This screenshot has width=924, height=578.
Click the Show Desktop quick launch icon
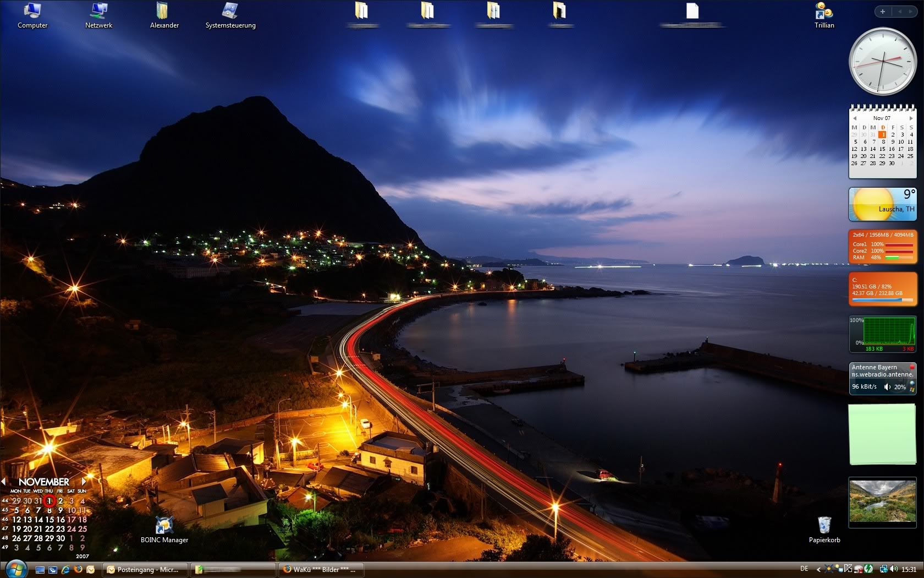[x=40, y=569]
